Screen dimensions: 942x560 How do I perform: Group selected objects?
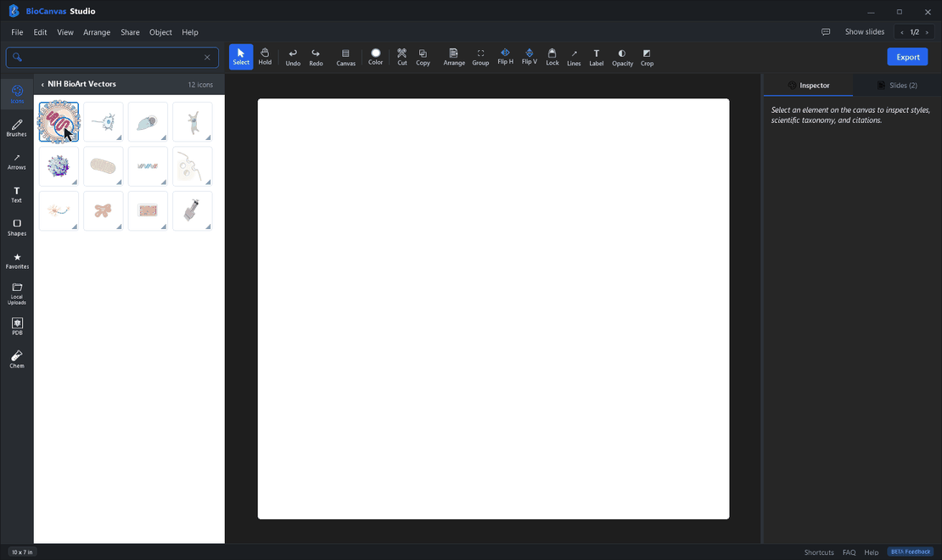tap(480, 57)
